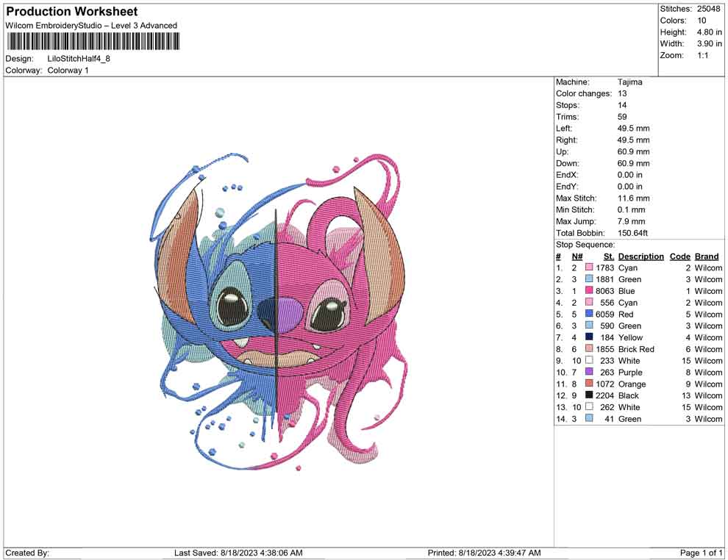Click the Printed timestamp in the footer

(484, 553)
